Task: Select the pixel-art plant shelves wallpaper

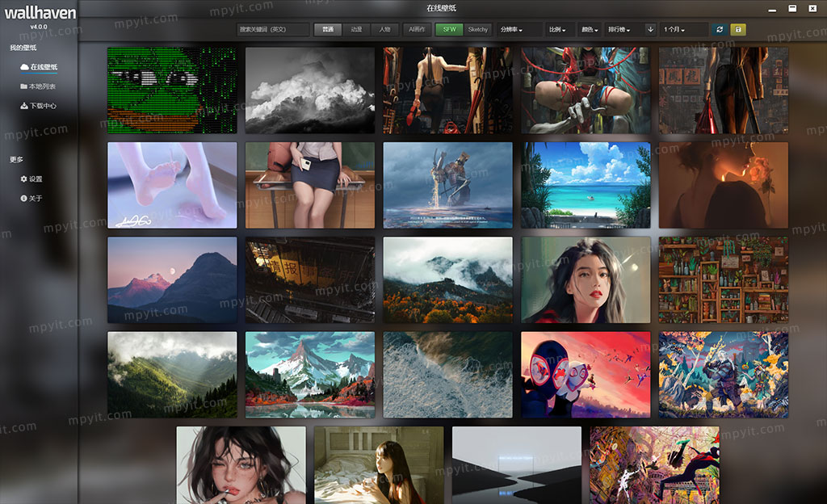Action: click(724, 280)
